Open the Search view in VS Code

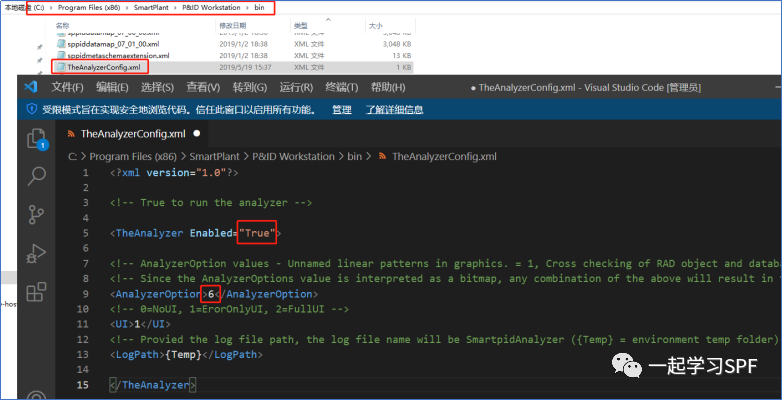[37, 176]
